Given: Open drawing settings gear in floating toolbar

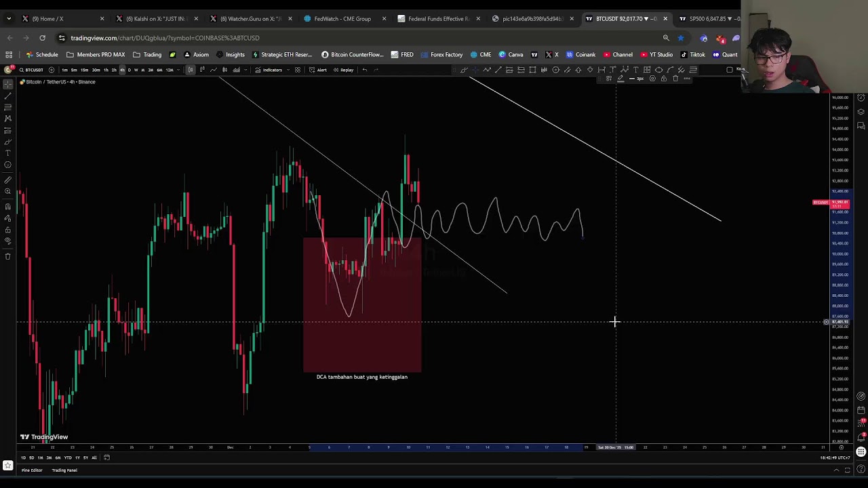Looking at the screenshot, I should point(652,79).
